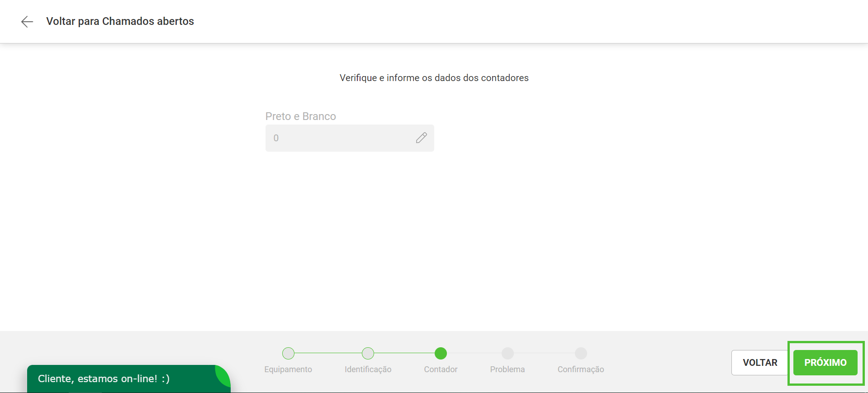Click the VOLTAR button
Screen dimensions: 868x393
(x=760, y=363)
